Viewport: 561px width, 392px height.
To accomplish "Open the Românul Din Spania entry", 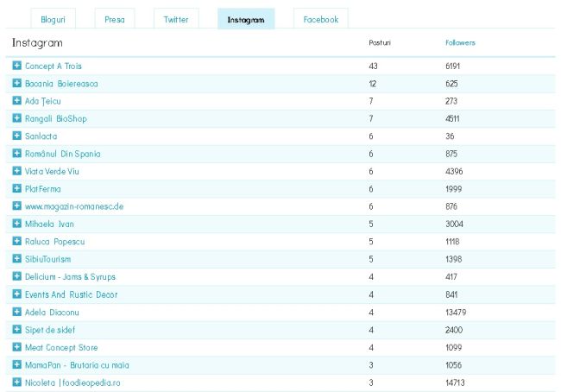I will pos(62,154).
